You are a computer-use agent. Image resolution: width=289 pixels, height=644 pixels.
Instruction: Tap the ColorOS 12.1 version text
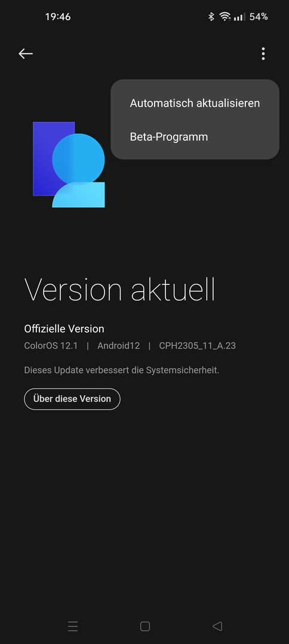tap(51, 346)
